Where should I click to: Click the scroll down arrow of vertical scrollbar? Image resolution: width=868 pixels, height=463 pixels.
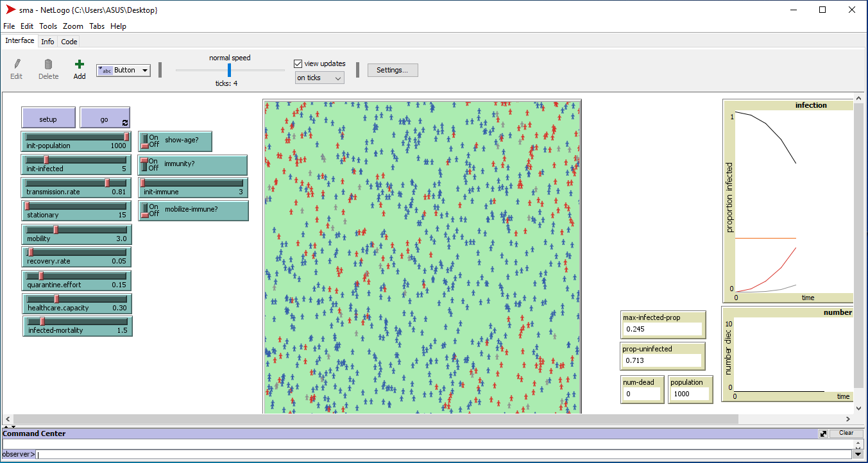click(858, 408)
